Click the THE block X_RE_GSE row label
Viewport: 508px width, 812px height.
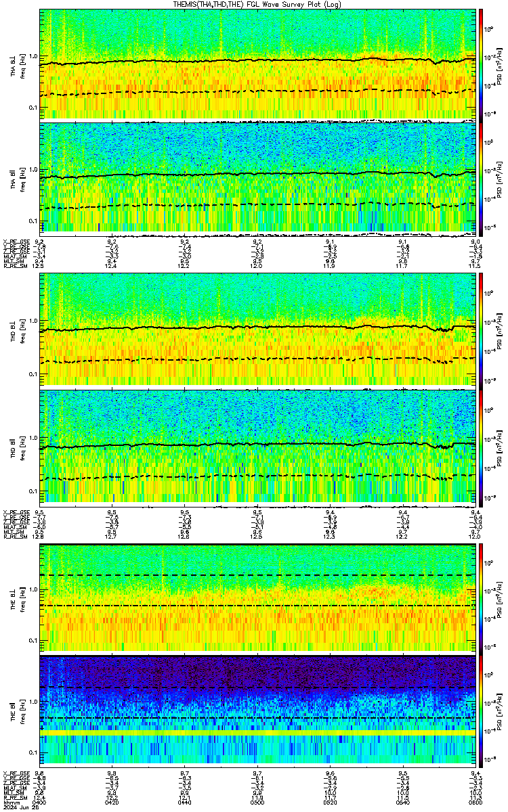[x=16, y=772]
